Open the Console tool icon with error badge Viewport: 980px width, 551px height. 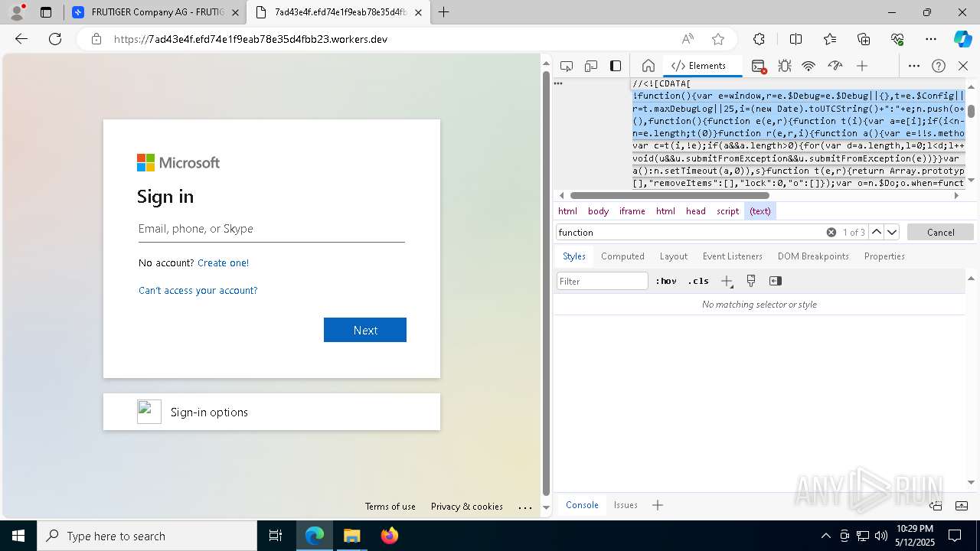[759, 66]
